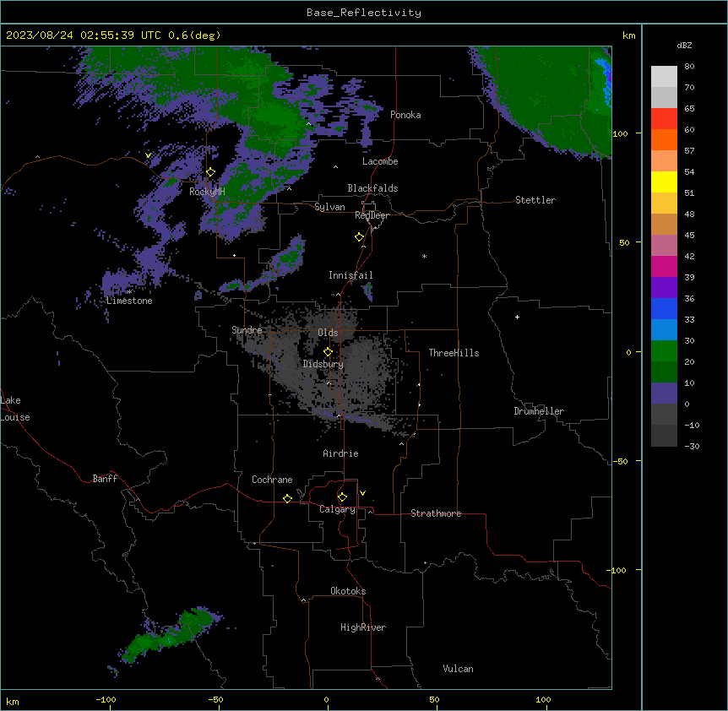Screen dimensions: 728x711
Task: Click the Lacombe town label
Action: 380,161
